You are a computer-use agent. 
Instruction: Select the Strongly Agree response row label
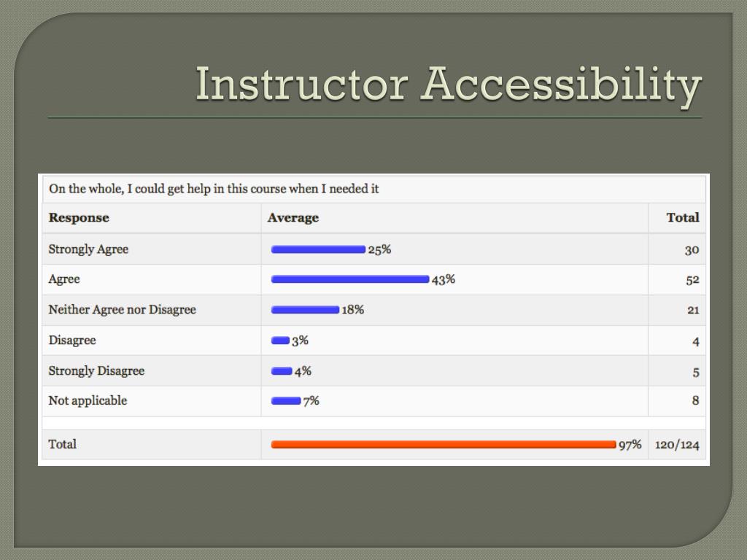88,249
